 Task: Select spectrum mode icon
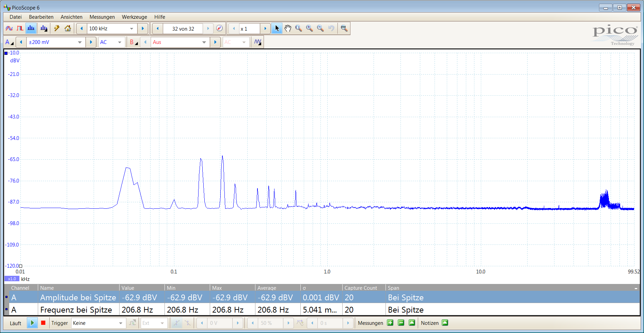pos(31,28)
